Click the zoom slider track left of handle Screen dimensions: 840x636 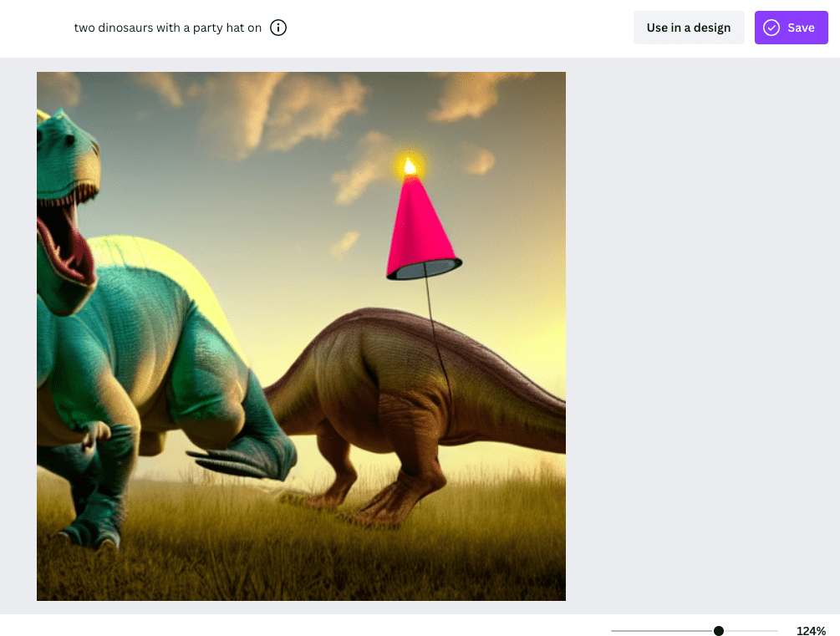point(660,631)
